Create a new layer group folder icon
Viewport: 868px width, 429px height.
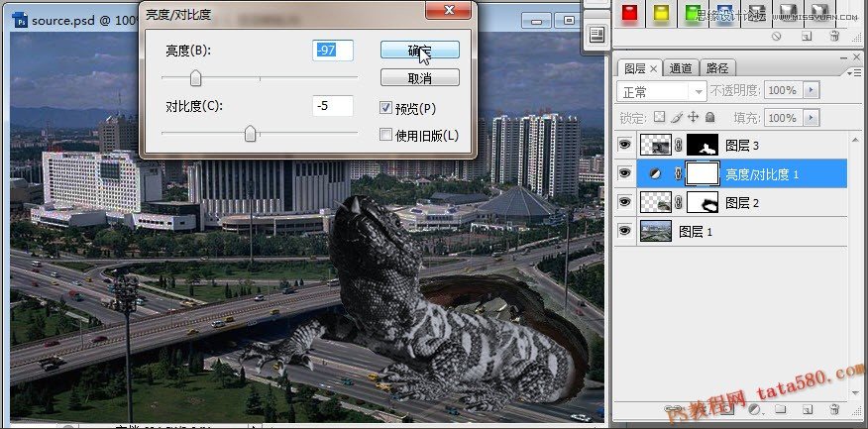(x=780, y=409)
